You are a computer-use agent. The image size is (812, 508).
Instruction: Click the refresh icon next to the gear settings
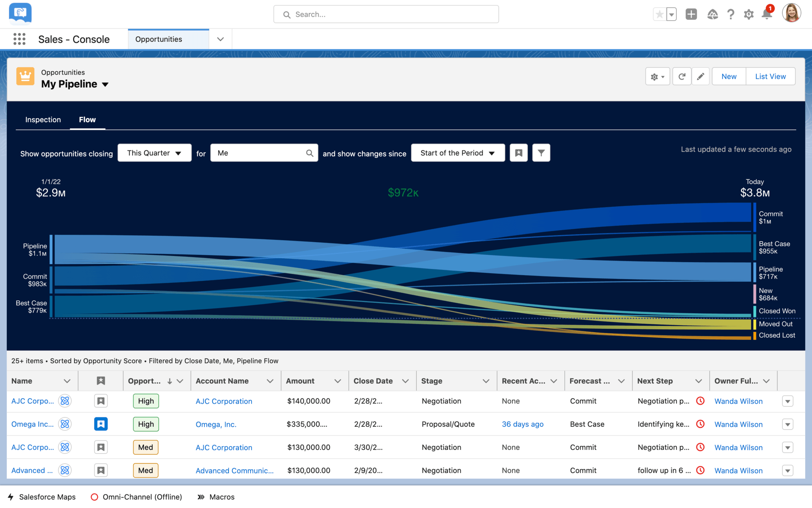[x=682, y=76]
